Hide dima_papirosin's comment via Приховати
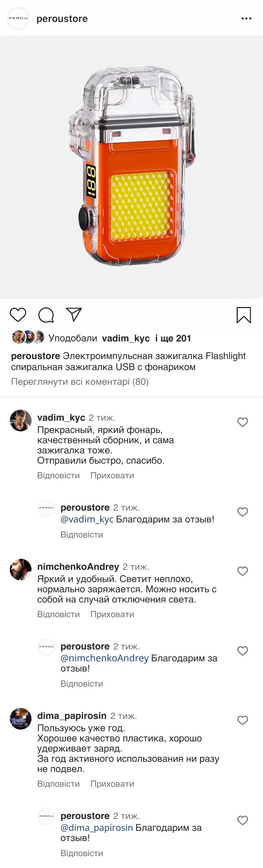The width and height of the screenshot is (263, 868). (x=112, y=784)
